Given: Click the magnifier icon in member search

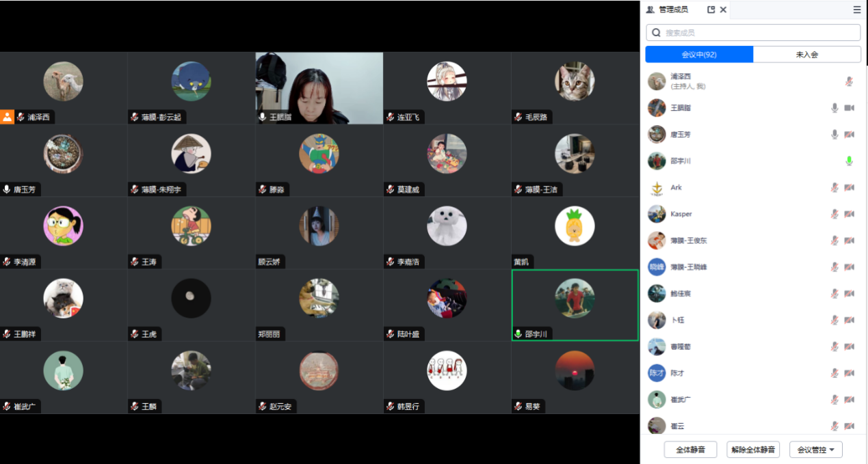Looking at the screenshot, I should pyautogui.click(x=657, y=33).
